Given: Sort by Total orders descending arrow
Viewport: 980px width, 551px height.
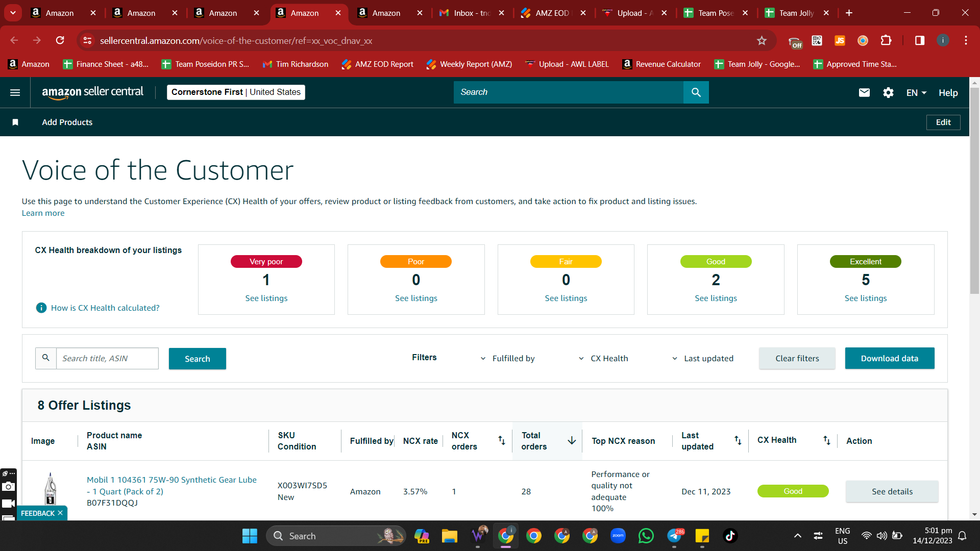Looking at the screenshot, I should [x=572, y=440].
